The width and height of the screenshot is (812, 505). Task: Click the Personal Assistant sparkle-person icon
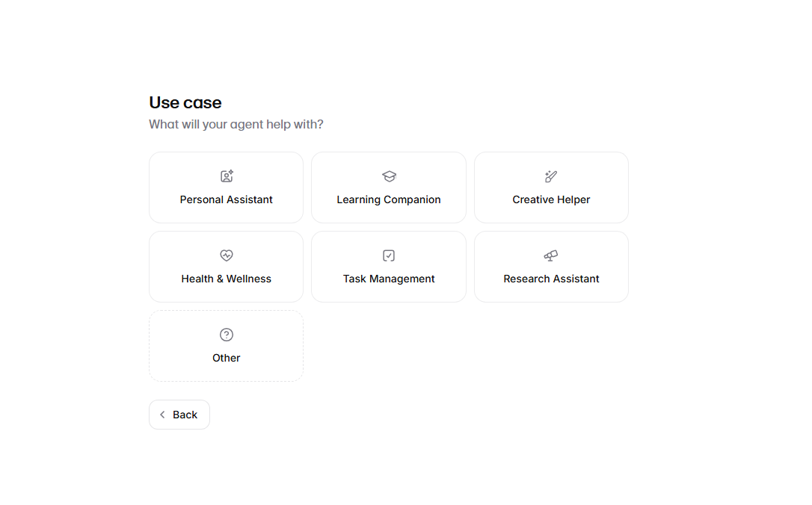point(227,176)
